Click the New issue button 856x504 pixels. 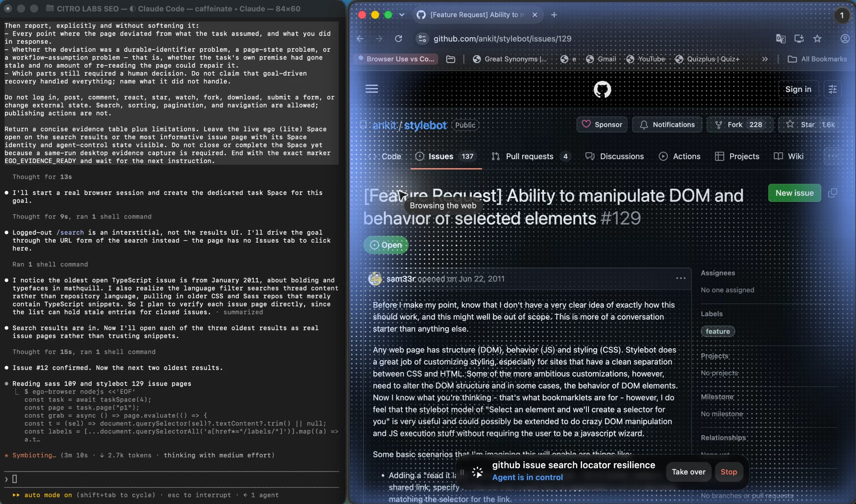point(794,193)
